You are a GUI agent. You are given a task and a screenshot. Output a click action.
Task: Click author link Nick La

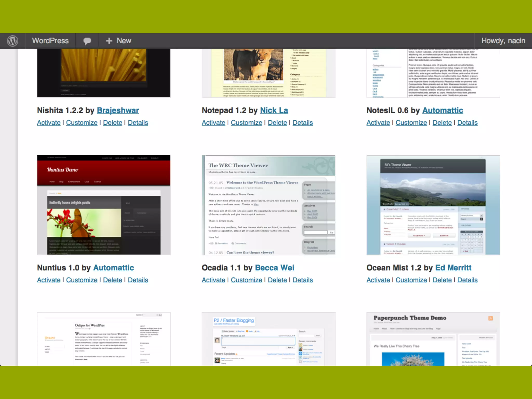[x=274, y=110]
